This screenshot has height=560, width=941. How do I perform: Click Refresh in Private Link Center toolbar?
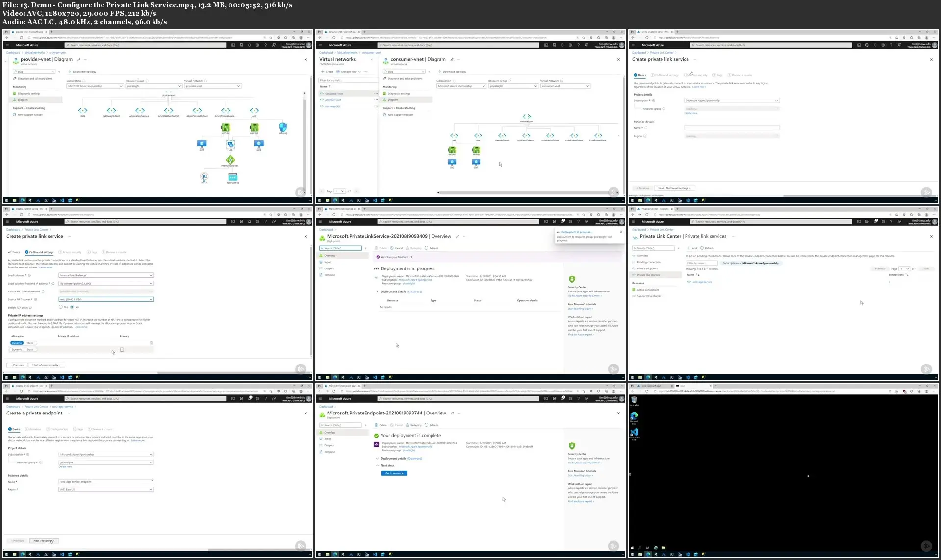[707, 248]
